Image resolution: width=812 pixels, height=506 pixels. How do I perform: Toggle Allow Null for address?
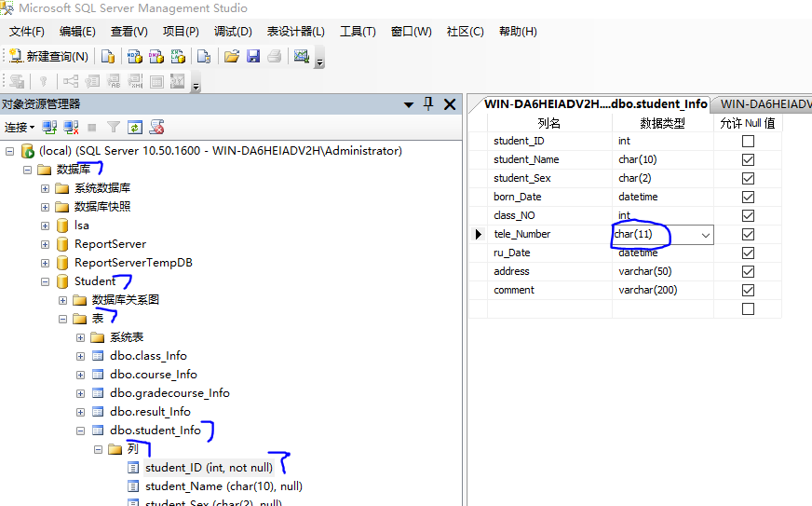coord(748,272)
